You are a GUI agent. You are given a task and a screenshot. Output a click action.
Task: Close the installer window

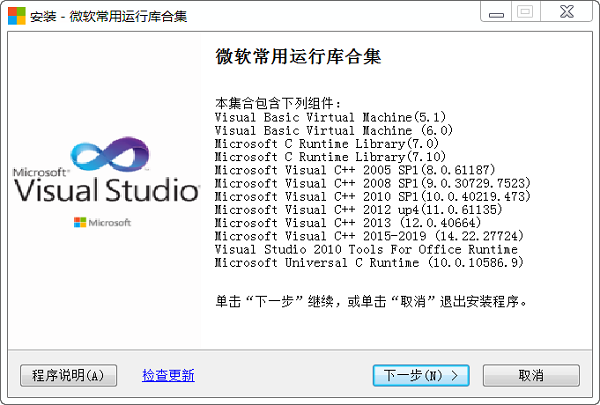567,12
